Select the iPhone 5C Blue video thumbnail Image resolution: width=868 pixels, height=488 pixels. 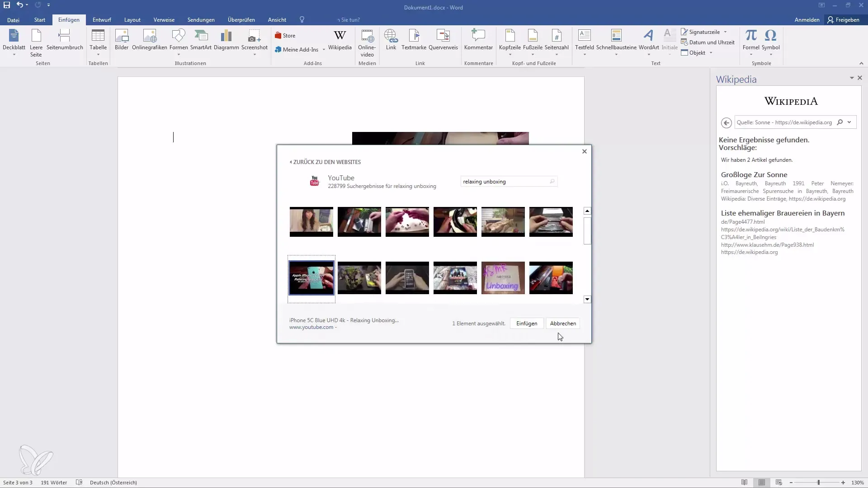[x=311, y=278]
